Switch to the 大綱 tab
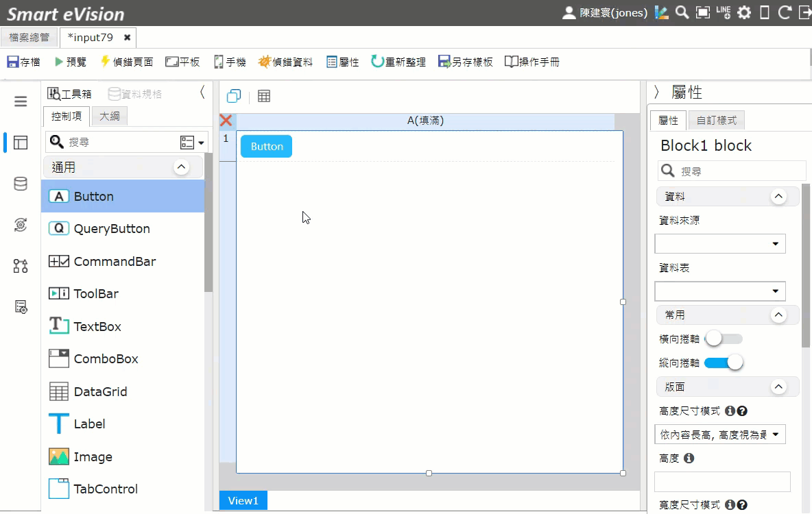The image size is (812, 514). pos(109,117)
